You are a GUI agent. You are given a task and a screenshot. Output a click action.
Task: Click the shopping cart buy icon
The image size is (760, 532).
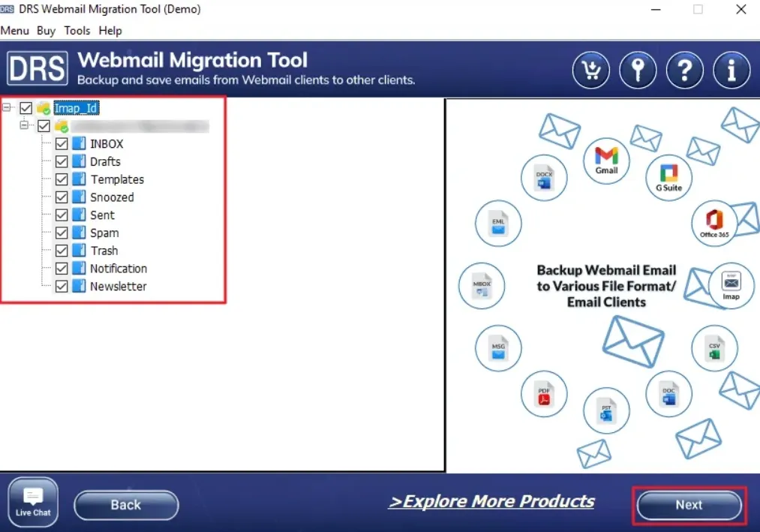591,71
